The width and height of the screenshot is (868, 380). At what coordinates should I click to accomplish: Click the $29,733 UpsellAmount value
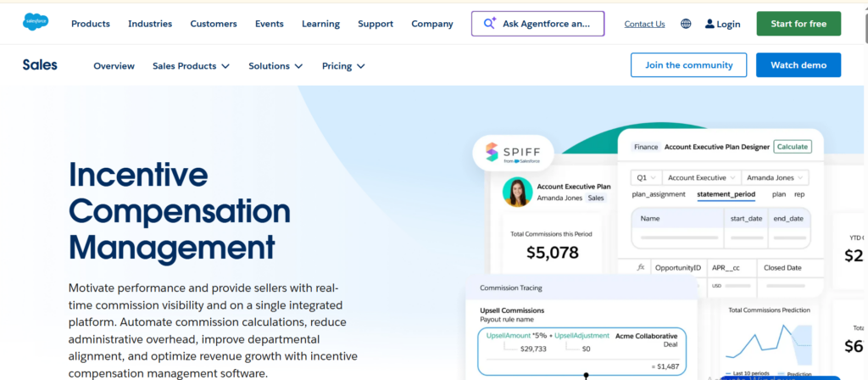[x=533, y=349]
